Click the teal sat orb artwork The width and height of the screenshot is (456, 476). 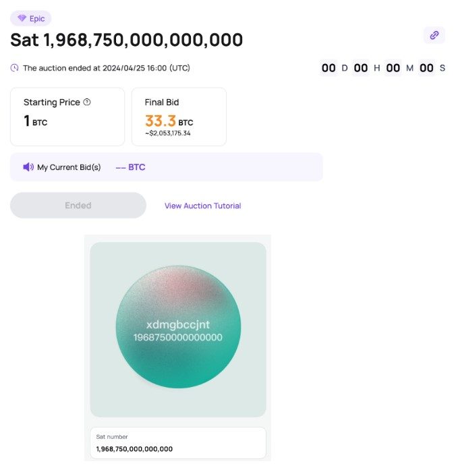pos(178,327)
